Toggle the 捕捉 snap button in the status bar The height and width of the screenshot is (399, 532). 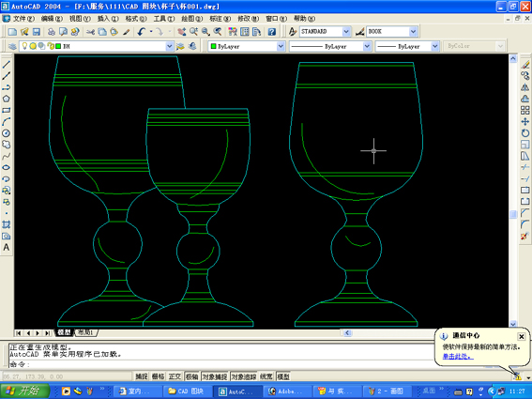pos(142,376)
